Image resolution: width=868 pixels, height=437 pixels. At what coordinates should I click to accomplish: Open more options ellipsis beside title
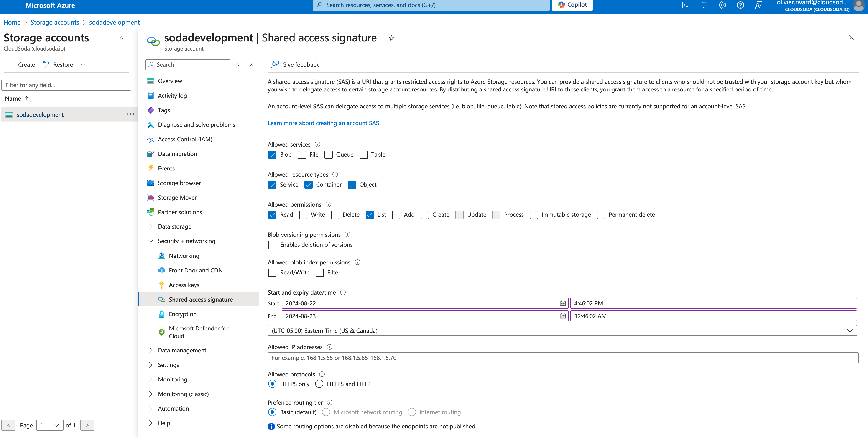tap(406, 38)
